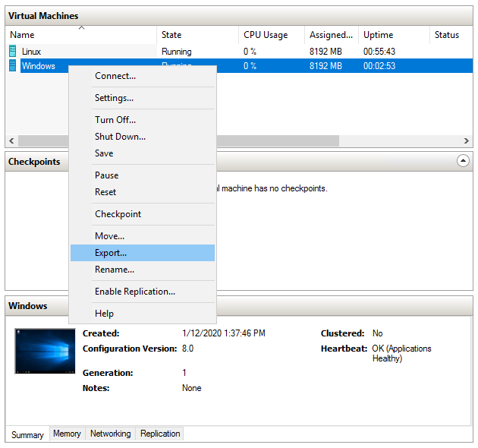Collapse the Checkpoints panel with round arrow button
Screen dimensions: 478x448
pyautogui.click(x=463, y=160)
